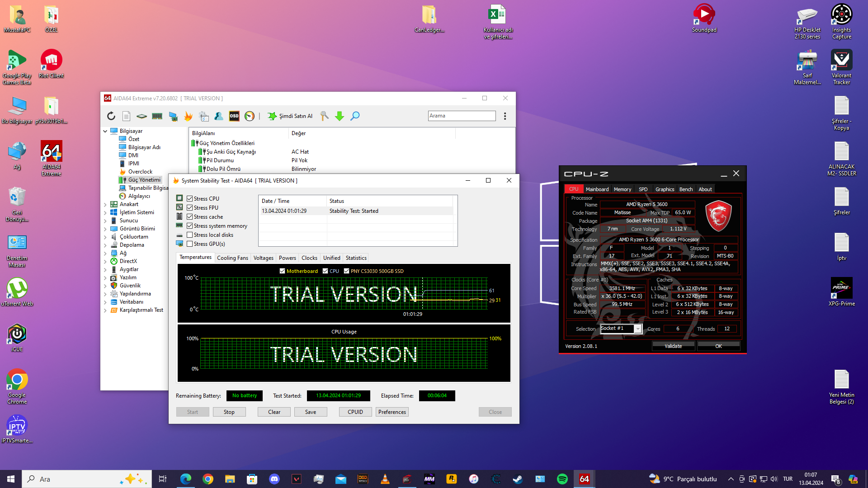Uncheck the Stress CPU checkbox

point(190,199)
